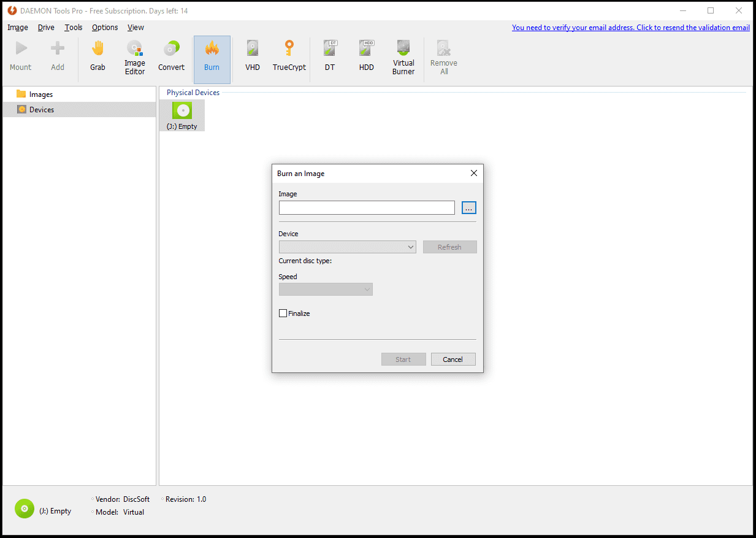Launch the Image Editor tool
The width and height of the screenshot is (756, 538).
[135, 58]
